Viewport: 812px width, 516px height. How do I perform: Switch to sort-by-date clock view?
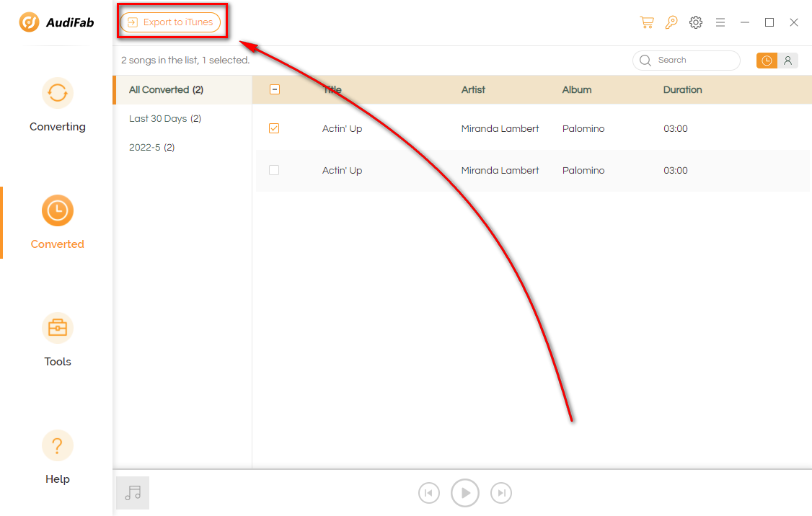tap(767, 61)
